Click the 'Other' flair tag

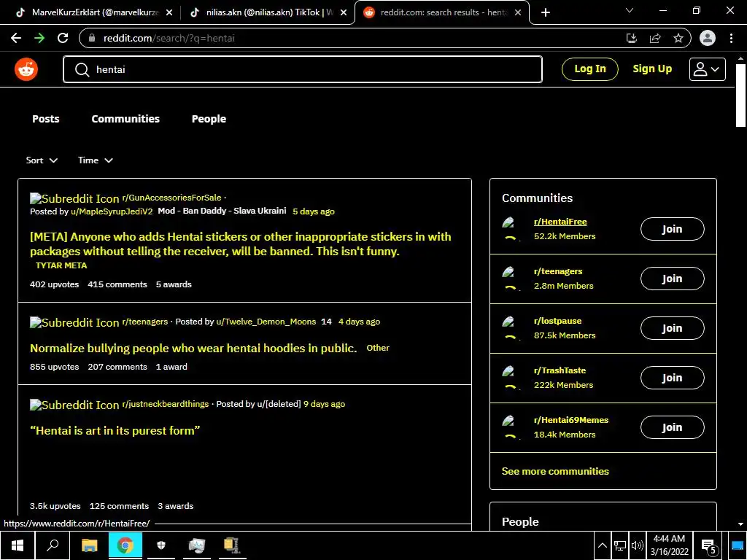(378, 348)
